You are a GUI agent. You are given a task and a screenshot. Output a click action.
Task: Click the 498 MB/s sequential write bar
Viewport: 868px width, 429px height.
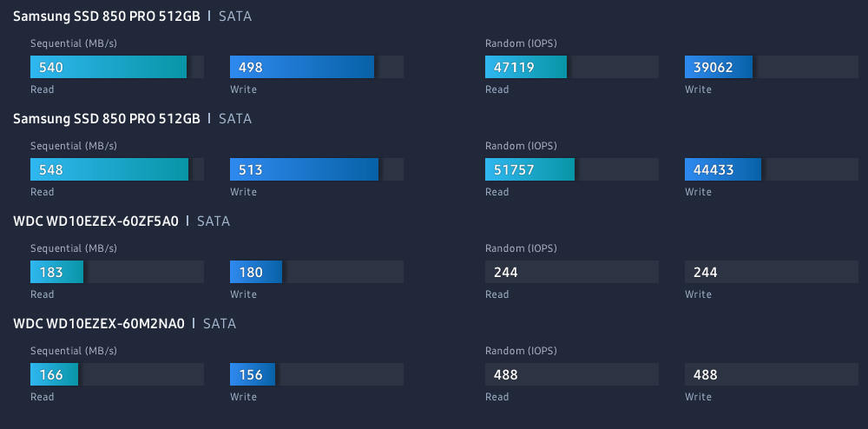[302, 67]
